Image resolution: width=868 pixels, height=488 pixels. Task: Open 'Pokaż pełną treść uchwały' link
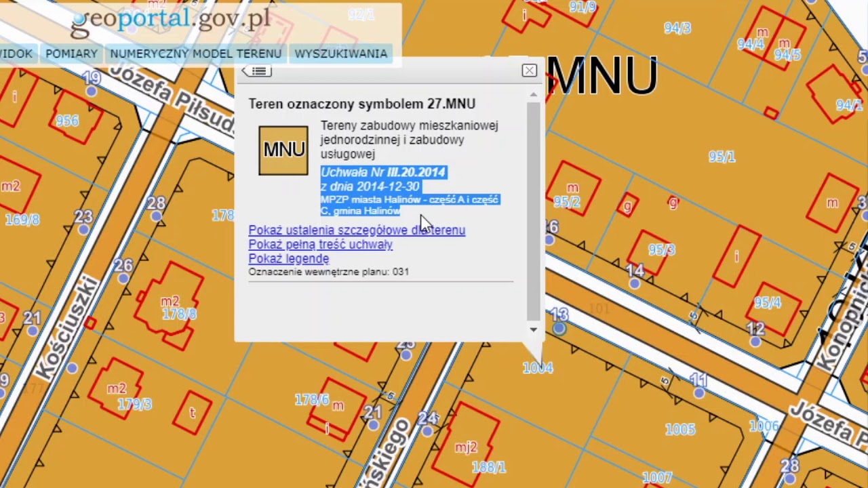click(x=320, y=245)
